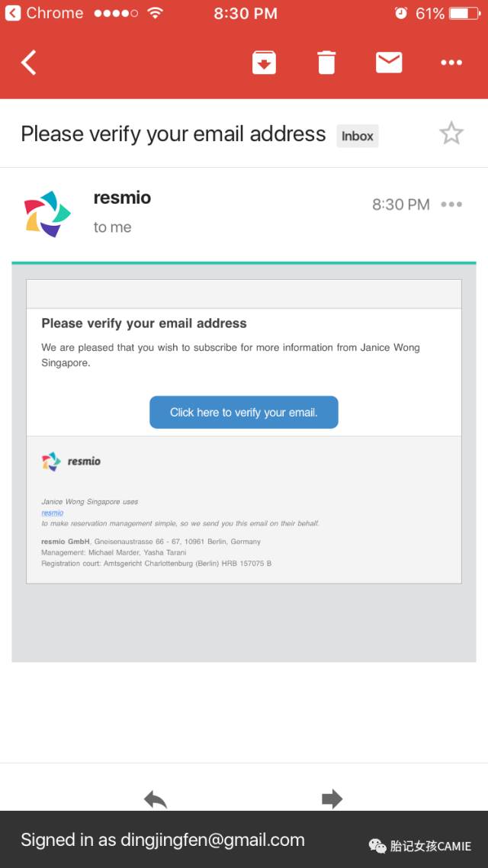Star the verification email

pyautogui.click(x=451, y=133)
